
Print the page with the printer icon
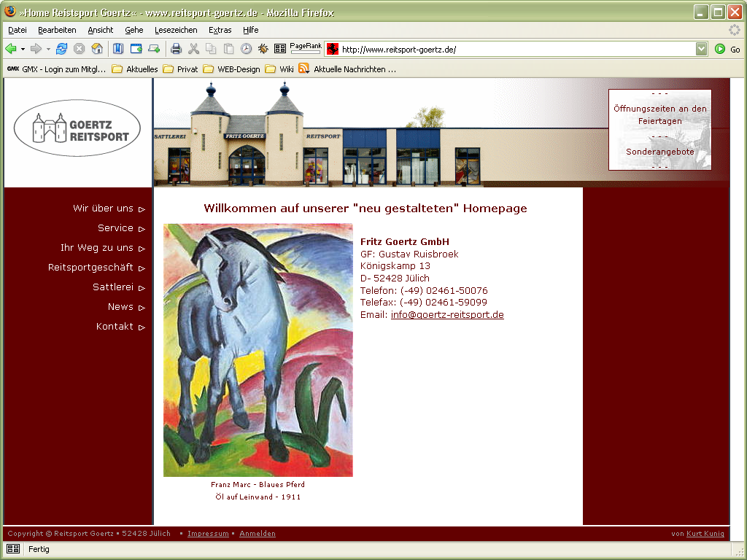coord(177,49)
